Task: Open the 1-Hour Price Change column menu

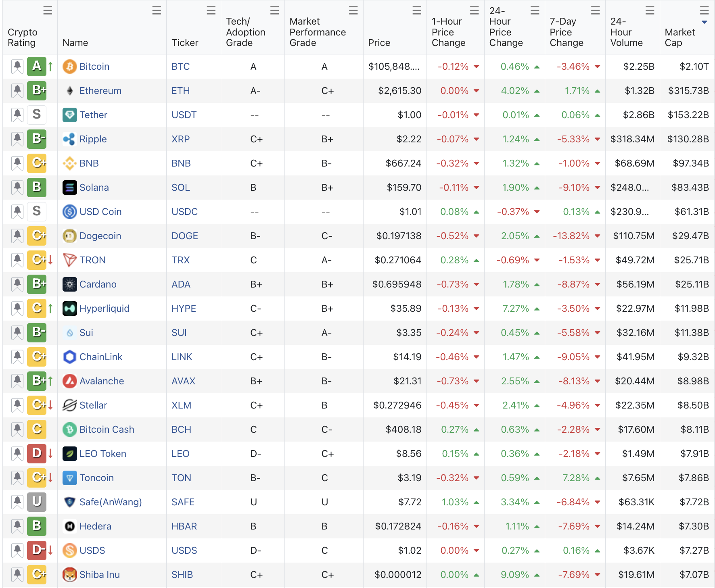Action: click(x=475, y=10)
